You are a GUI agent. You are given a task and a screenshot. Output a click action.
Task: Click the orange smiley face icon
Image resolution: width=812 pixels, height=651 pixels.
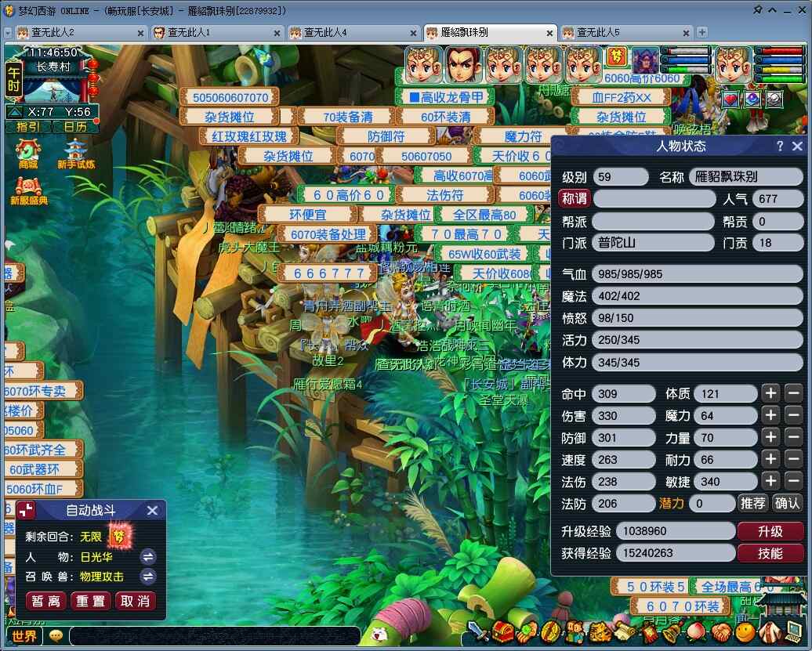(x=745, y=631)
